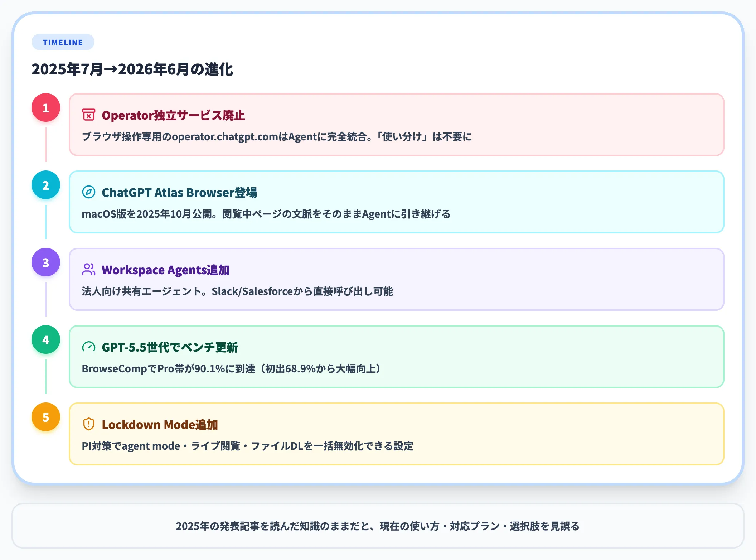756x560 pixels.
Task: Click the gauge icon beside GPT-5.5世代でベンチ更新
Action: (x=89, y=347)
